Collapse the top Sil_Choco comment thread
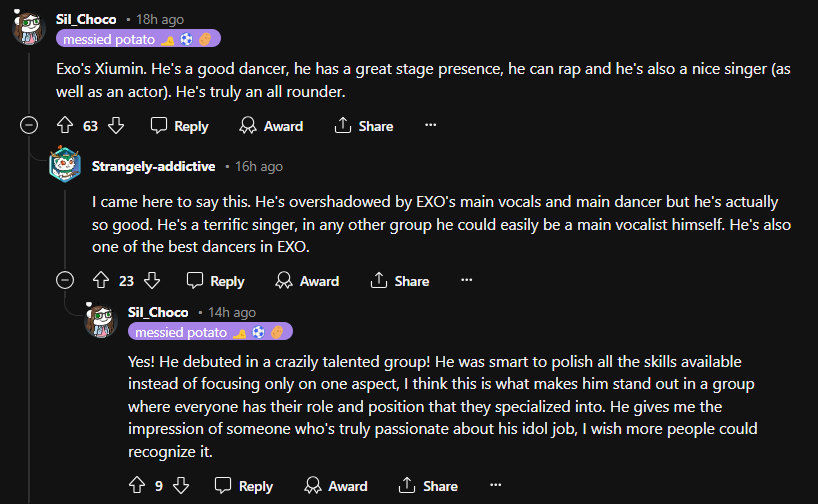The image size is (818, 504). coord(29,126)
